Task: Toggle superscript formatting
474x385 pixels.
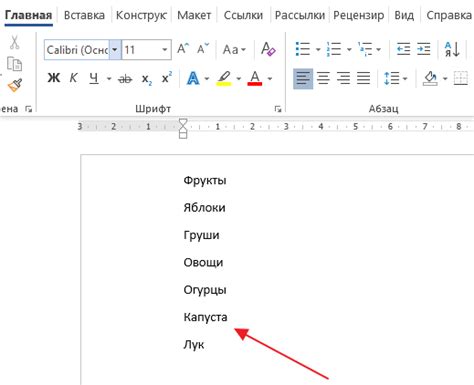Action: point(167,77)
